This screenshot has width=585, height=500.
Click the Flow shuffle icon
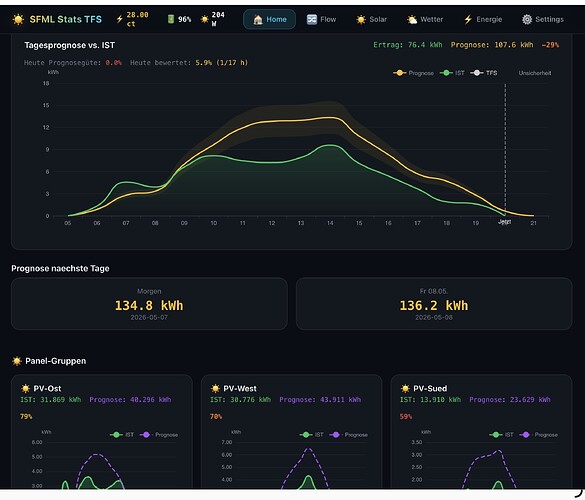pos(312,19)
